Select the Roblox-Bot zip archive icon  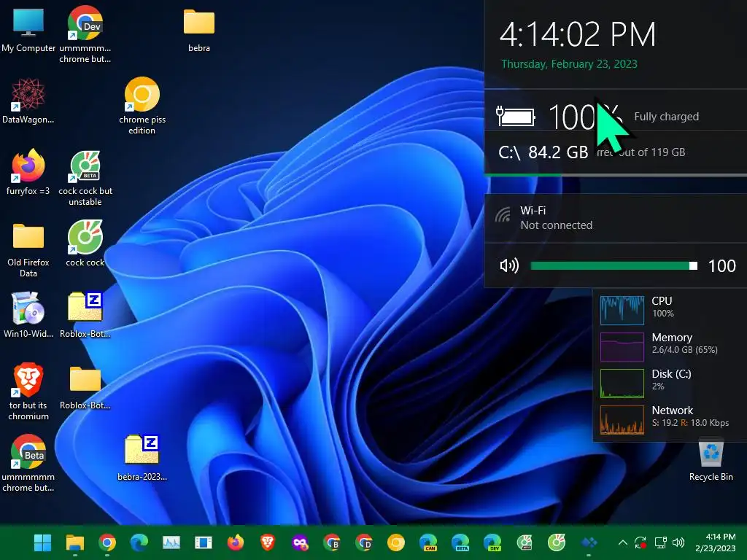[x=85, y=315]
